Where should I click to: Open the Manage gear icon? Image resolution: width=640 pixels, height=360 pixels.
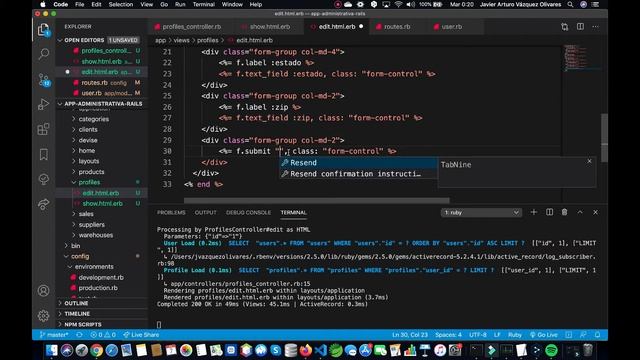[43, 316]
